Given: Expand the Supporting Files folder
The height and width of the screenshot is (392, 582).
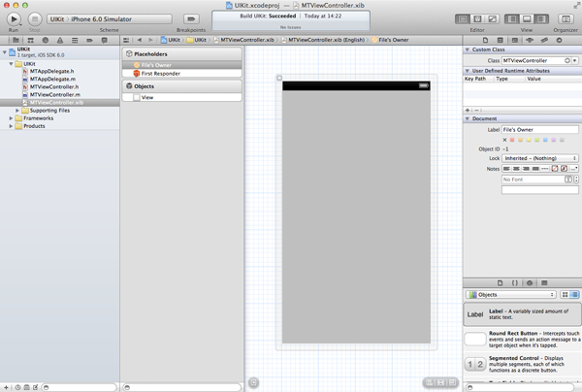Looking at the screenshot, I should click(x=17, y=111).
